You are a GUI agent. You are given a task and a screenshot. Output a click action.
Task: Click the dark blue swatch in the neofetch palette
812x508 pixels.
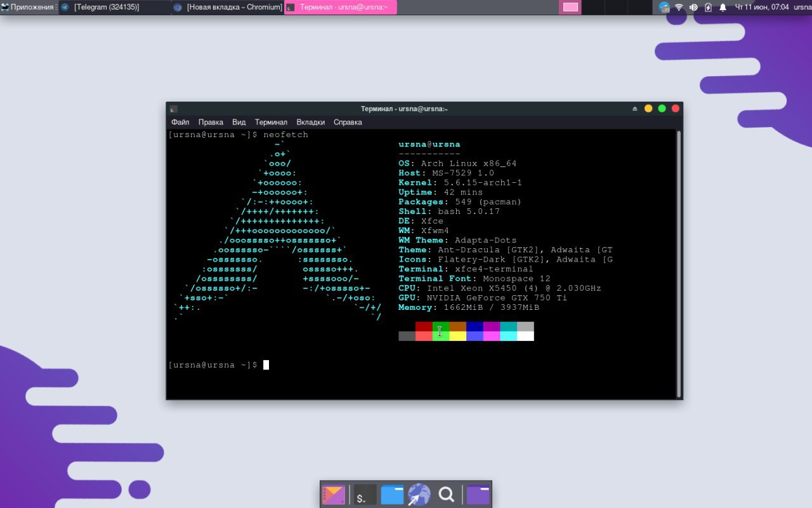coord(475,326)
